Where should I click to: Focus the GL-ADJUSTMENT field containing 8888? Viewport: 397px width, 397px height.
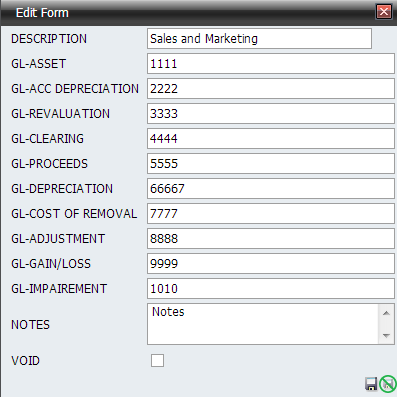click(271, 239)
